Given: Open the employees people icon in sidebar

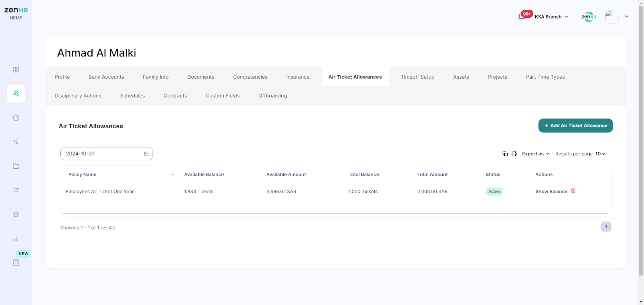Looking at the screenshot, I should tap(16, 94).
